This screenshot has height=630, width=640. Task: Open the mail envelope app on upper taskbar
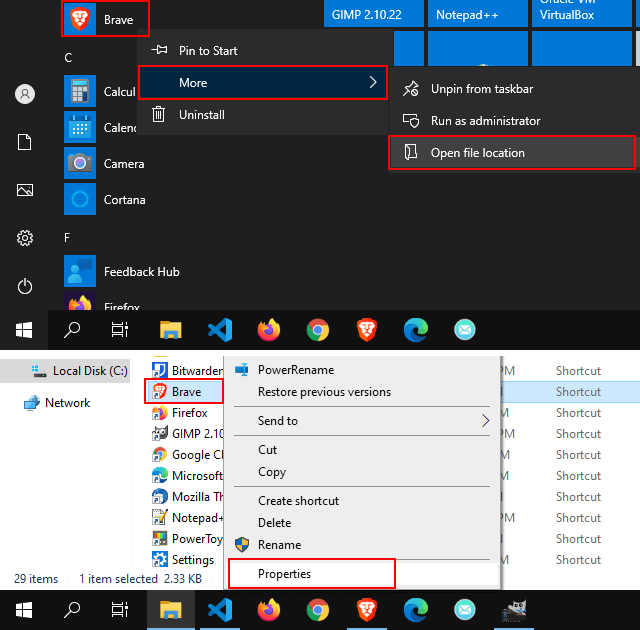465,330
